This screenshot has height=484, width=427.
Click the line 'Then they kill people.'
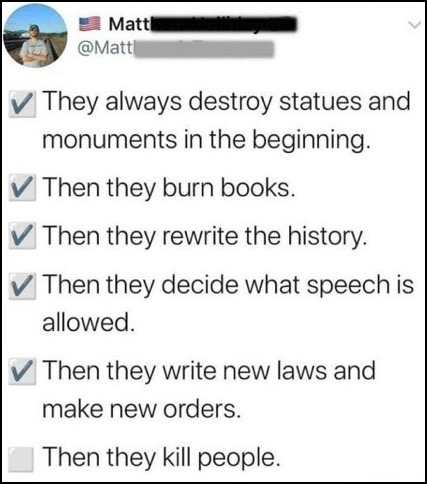click(x=162, y=458)
